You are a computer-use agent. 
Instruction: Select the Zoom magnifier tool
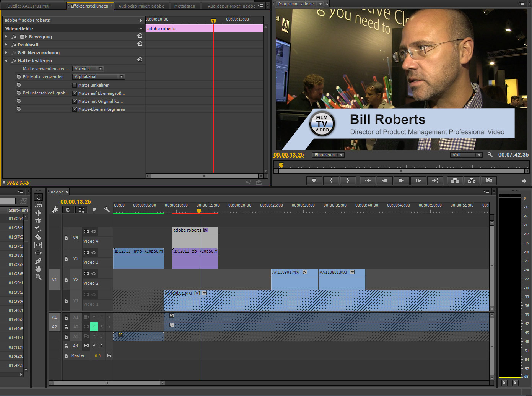coord(38,277)
